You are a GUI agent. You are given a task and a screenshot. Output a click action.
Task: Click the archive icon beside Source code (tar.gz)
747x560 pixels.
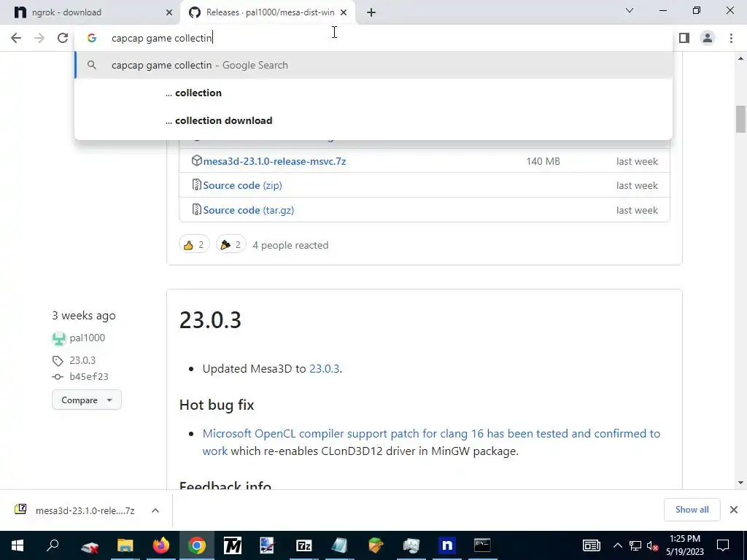(x=196, y=209)
